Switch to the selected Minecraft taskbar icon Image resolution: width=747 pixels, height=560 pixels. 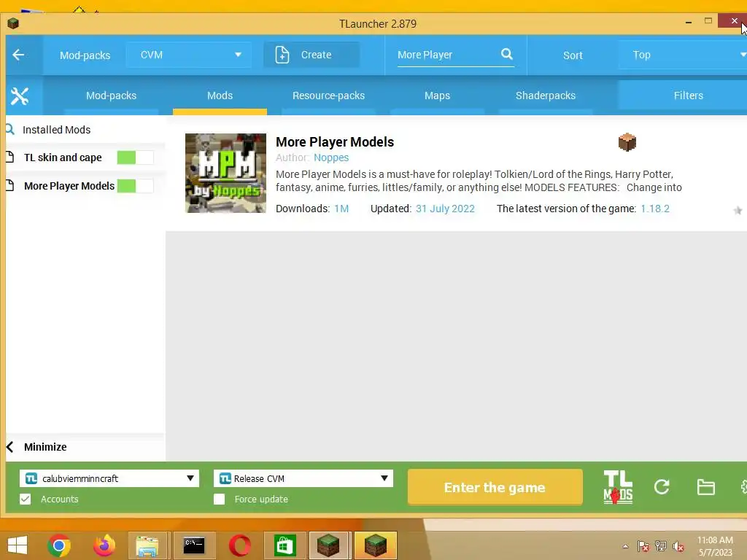(x=376, y=545)
